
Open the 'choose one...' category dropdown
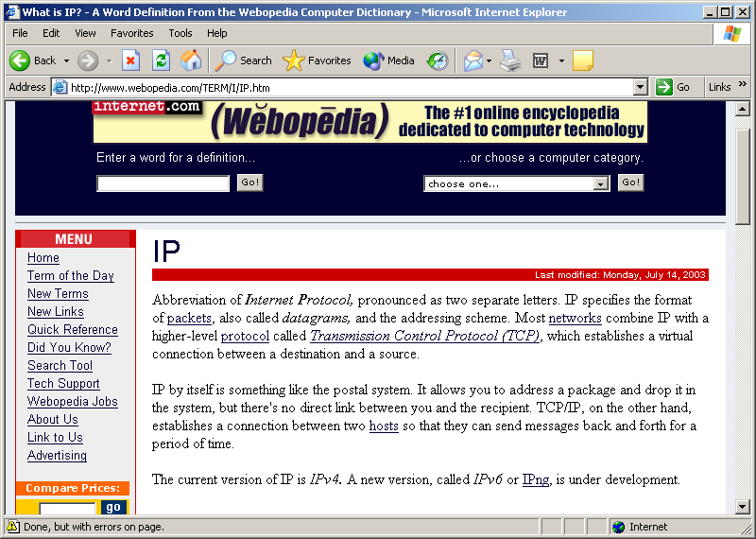tap(600, 183)
